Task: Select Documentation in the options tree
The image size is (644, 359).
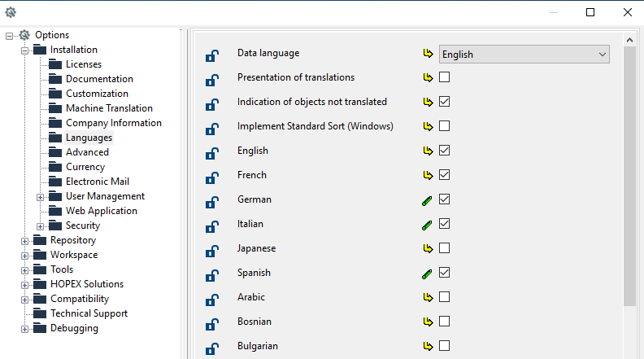Action: 99,79
